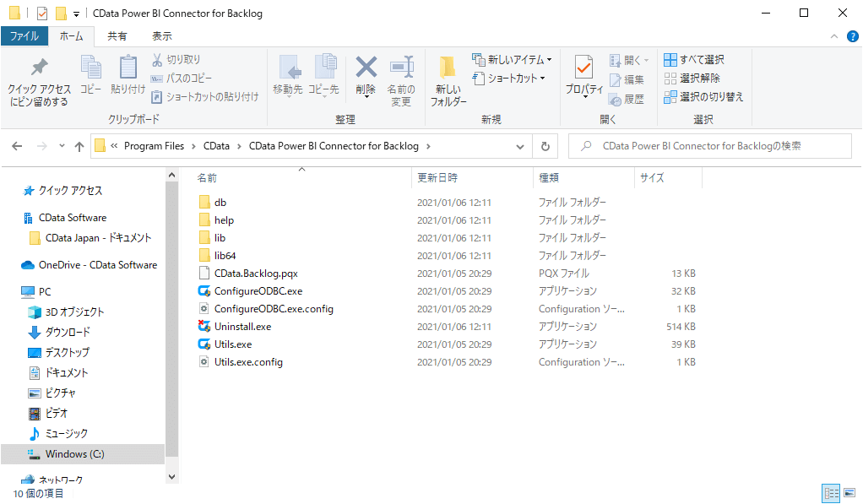
Task: Click Invert selection (選択の切り替え)
Action: [704, 97]
